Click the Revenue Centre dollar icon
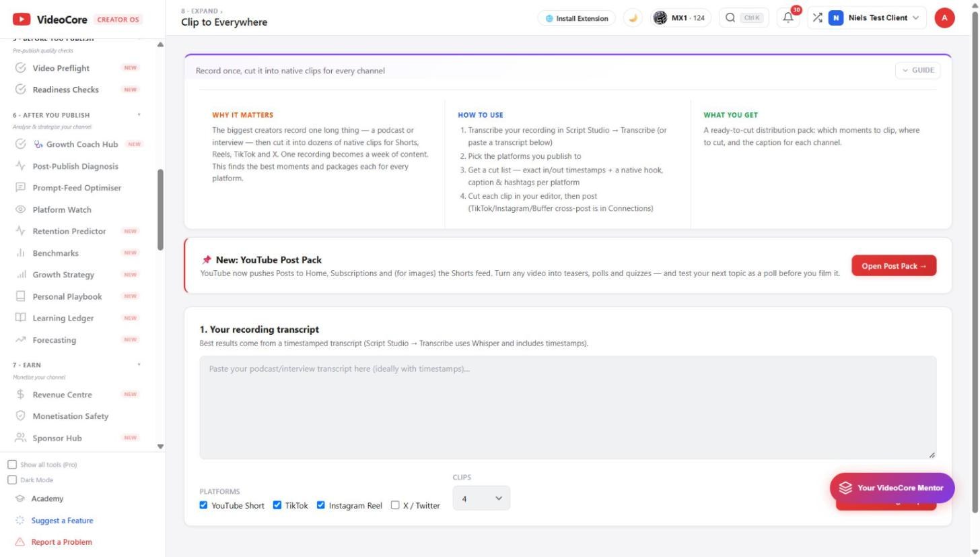Image resolution: width=980 pixels, height=557 pixels. [x=20, y=395]
